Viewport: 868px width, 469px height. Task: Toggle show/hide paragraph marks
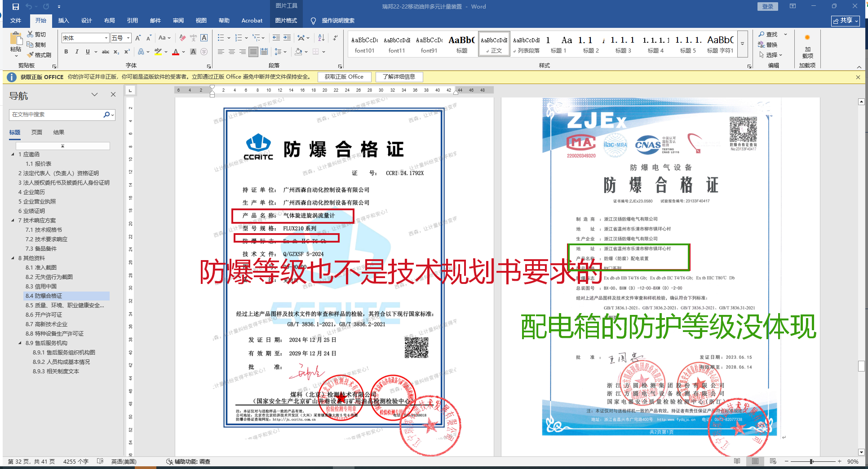[x=336, y=38]
